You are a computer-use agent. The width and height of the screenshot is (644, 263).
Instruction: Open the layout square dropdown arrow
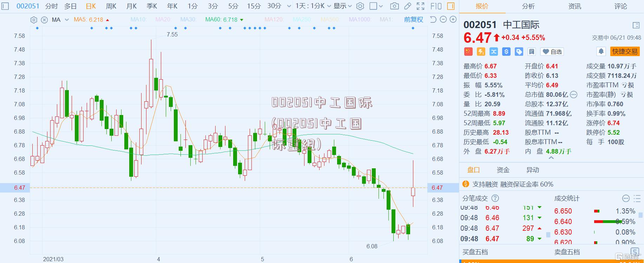[381, 6]
